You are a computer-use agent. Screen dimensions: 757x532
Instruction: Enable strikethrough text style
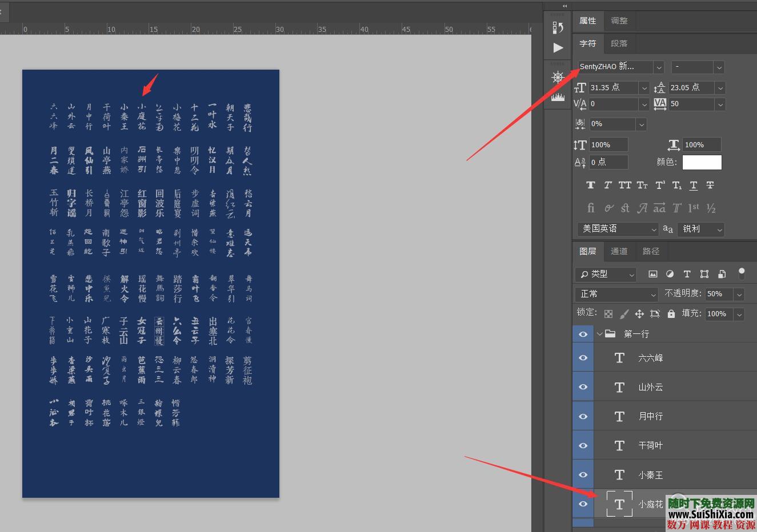[710, 185]
